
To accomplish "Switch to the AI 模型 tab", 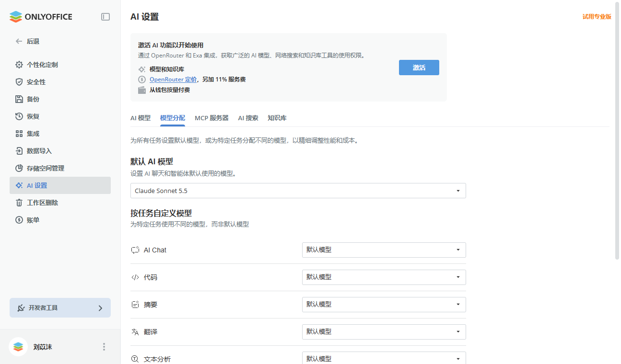I will pos(141,118).
